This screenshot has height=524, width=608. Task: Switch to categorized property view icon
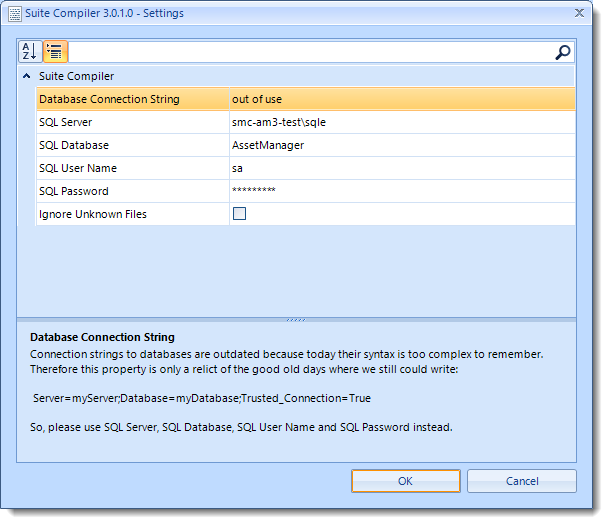[x=55, y=52]
